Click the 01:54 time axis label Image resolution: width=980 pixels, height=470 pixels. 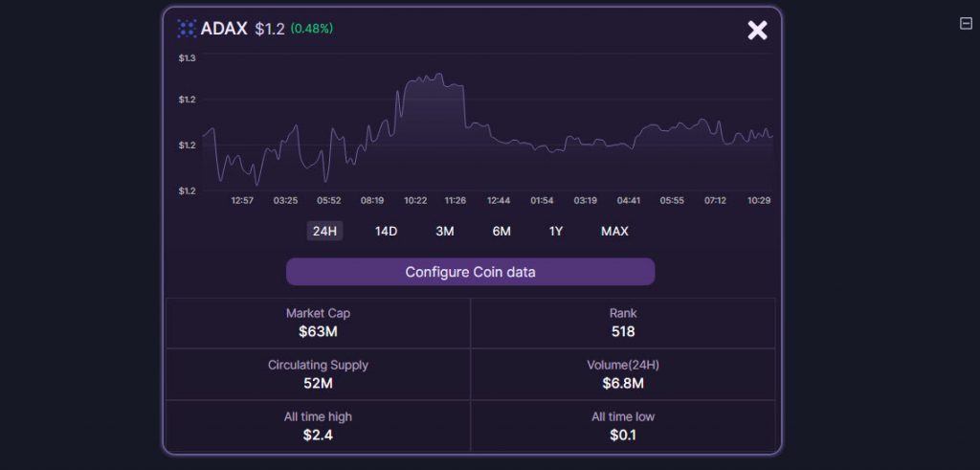click(542, 201)
